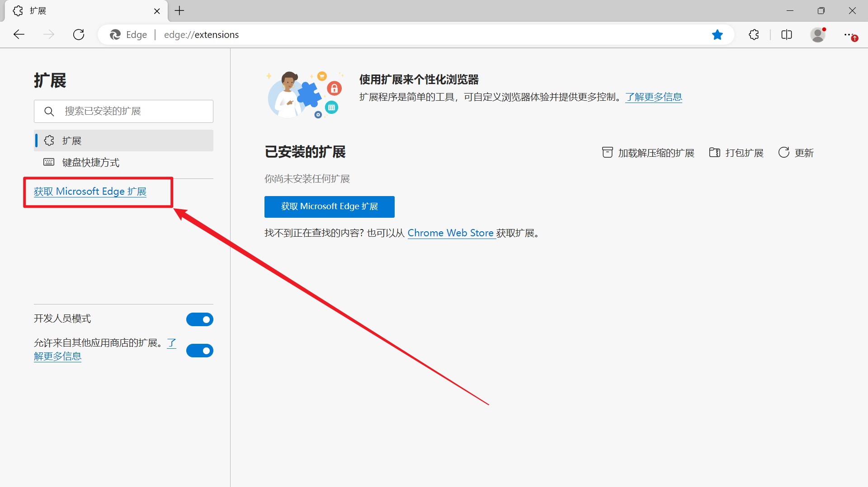Open a new tab with plus button
This screenshot has width=868, height=487.
(179, 10)
